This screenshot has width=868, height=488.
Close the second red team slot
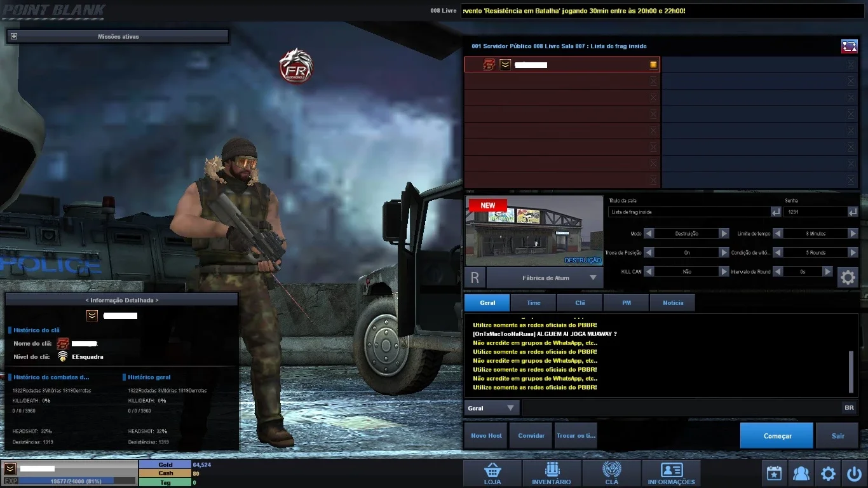[653, 81]
